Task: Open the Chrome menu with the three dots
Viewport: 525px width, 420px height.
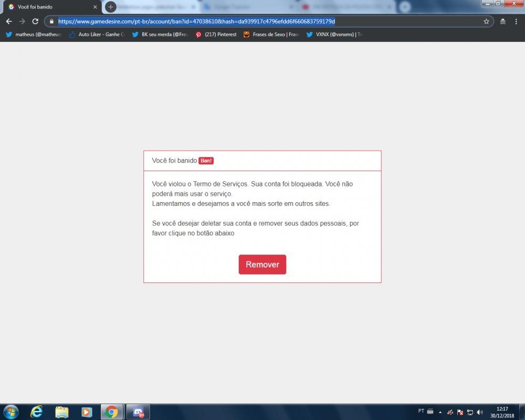Action: [x=517, y=22]
